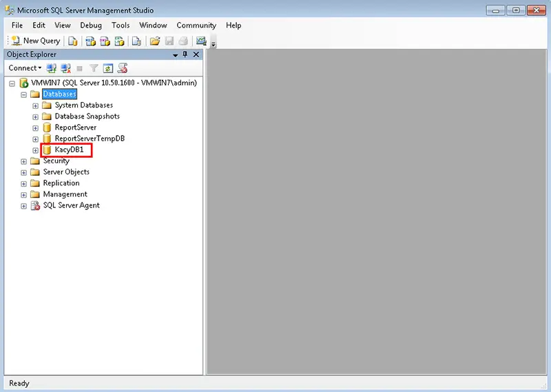Select the ReportServer database
The width and height of the screenshot is (551, 392).
pyautogui.click(x=76, y=127)
